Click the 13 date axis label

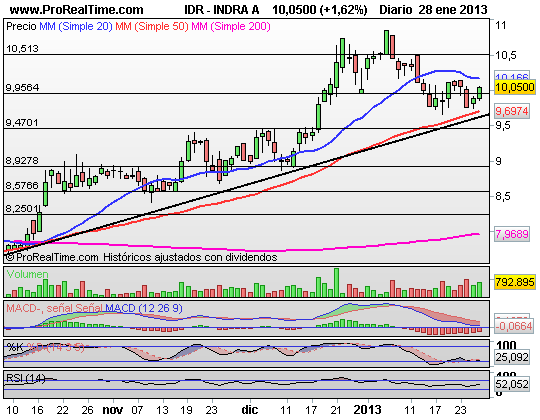coord(162,410)
